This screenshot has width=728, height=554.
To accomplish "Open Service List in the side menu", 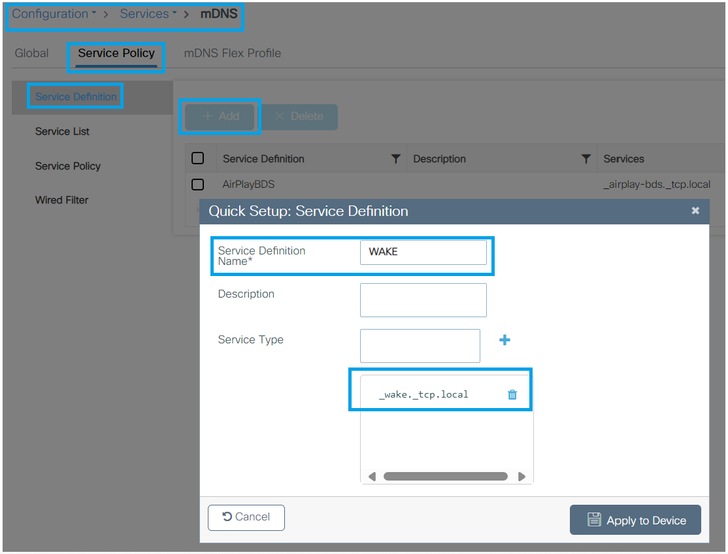I will [x=62, y=131].
